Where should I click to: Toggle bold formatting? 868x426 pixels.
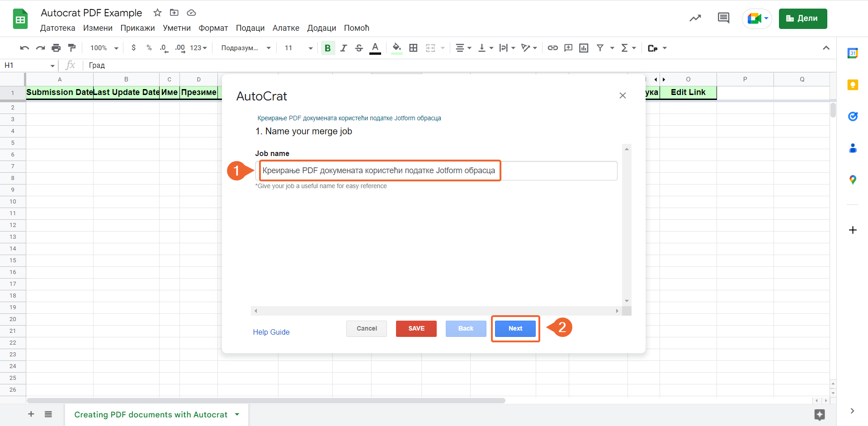[328, 48]
